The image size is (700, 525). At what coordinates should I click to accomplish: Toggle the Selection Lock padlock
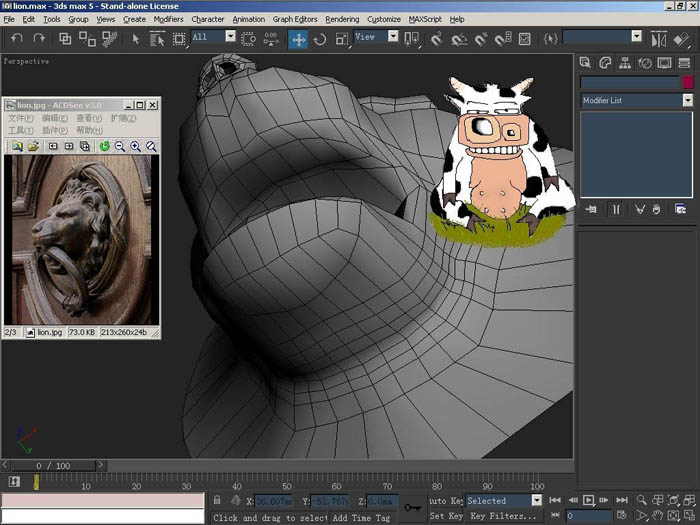pyautogui.click(x=217, y=500)
